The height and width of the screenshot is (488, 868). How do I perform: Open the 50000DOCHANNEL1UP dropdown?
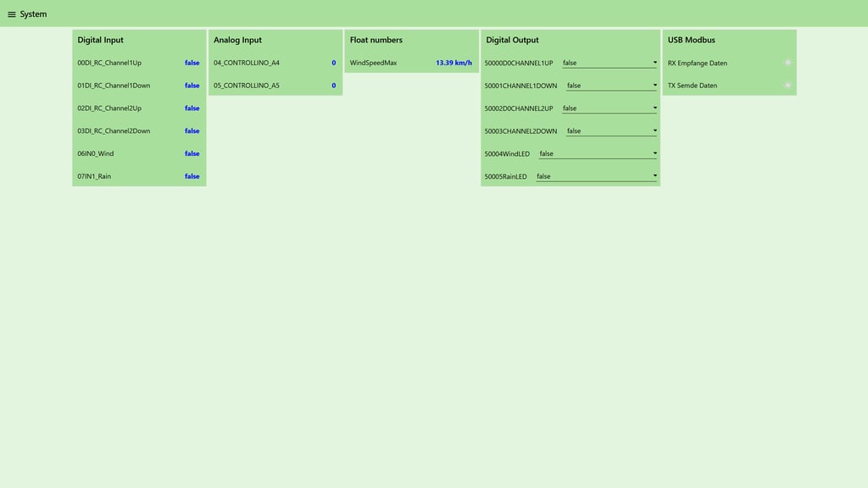[x=609, y=63]
